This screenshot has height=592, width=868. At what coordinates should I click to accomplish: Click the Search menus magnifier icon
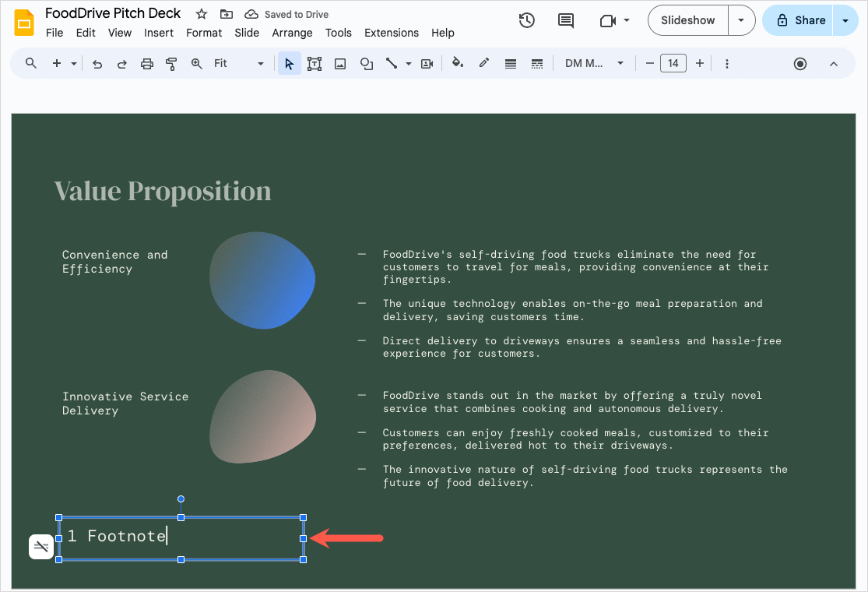(31, 63)
